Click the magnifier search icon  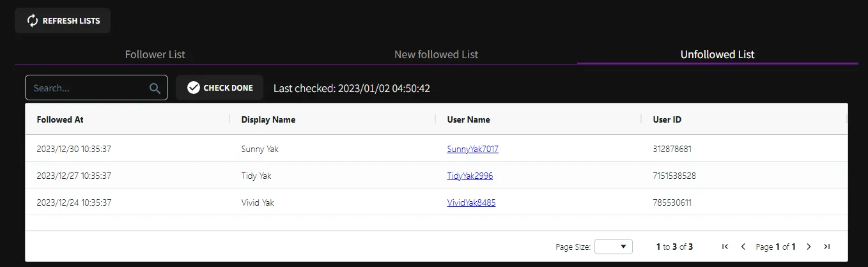pos(155,88)
